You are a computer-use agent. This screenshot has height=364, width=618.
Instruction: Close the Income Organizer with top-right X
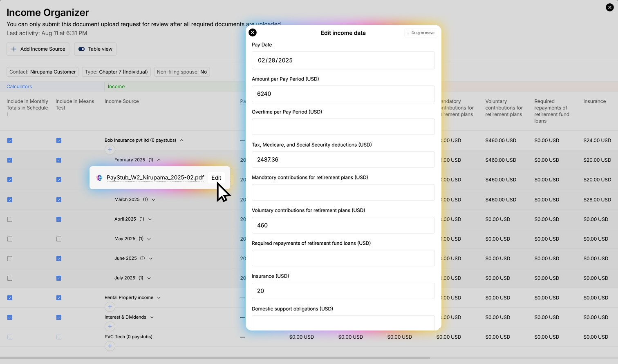pyautogui.click(x=609, y=7)
